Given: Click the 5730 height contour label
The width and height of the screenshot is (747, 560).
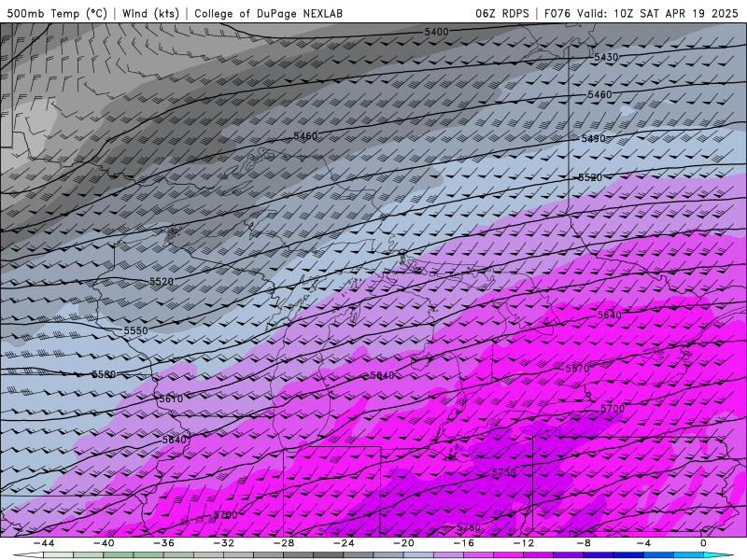Looking at the screenshot, I should pyautogui.click(x=504, y=472).
